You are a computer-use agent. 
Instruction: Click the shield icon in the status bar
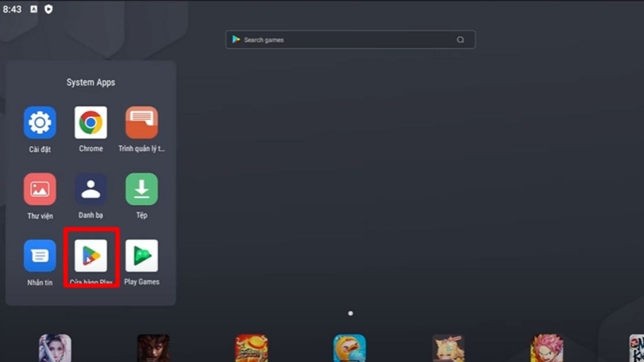point(49,9)
